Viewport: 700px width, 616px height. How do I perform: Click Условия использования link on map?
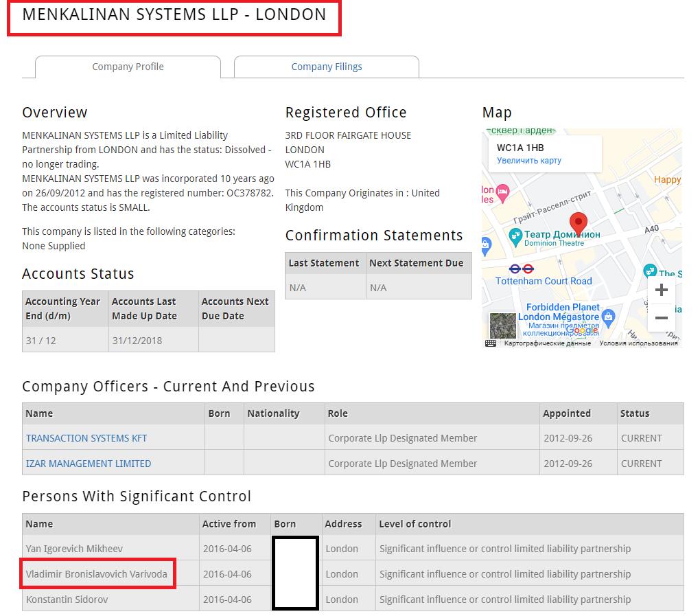click(638, 343)
